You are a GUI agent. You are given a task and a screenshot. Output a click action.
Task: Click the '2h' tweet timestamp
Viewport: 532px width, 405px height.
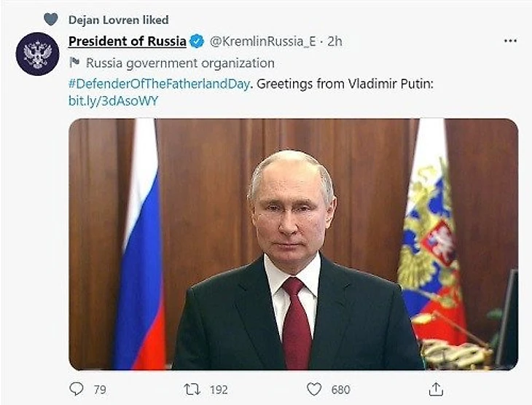pos(335,42)
